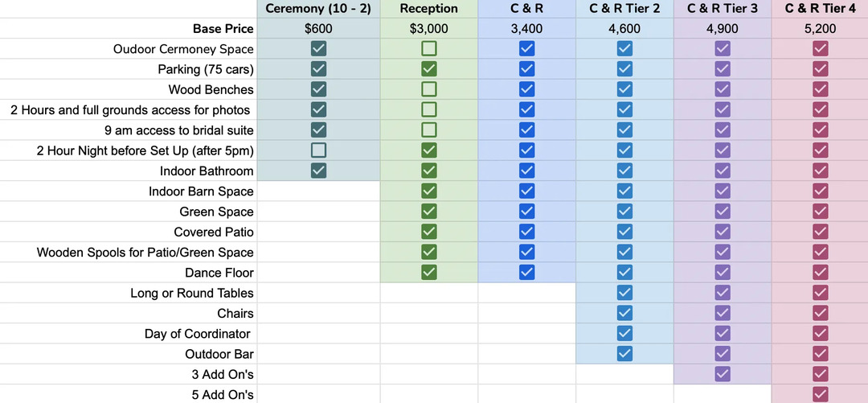Uncheck Green Space for Reception
Image resolution: width=868 pixels, height=403 pixels.
coord(429,212)
